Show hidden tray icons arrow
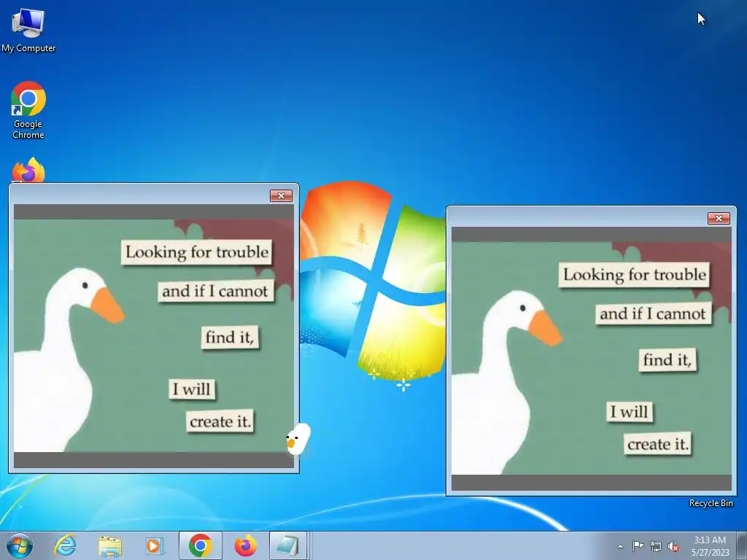747x560 pixels. tap(620, 546)
